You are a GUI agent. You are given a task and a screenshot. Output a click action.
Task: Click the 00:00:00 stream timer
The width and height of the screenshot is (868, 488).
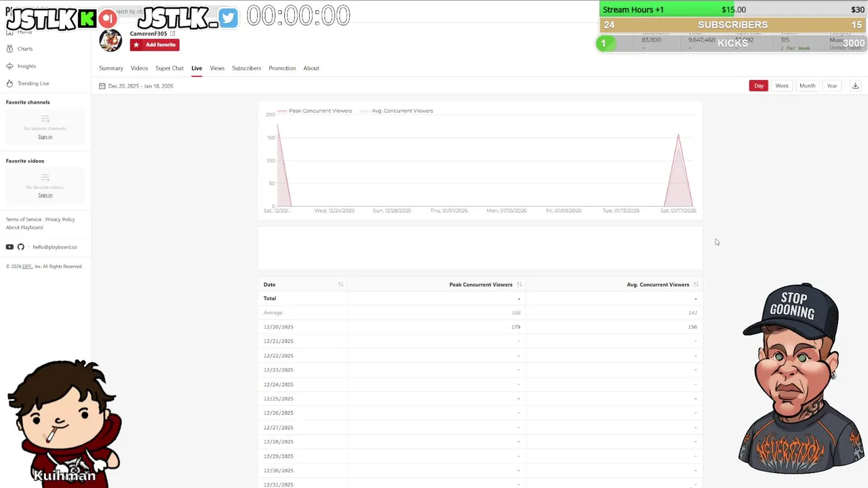pos(298,16)
